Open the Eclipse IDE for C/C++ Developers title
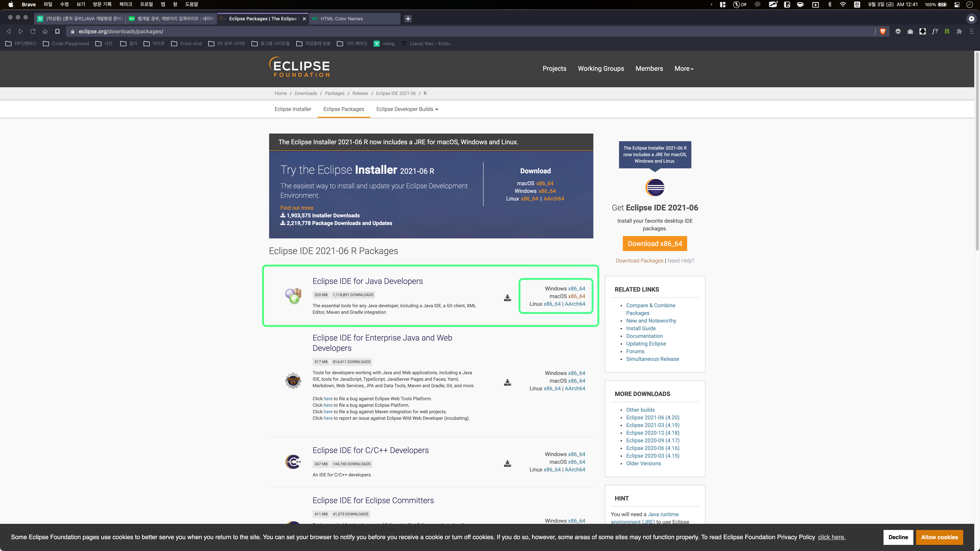Viewport: 980px width, 551px height. pyautogui.click(x=371, y=450)
